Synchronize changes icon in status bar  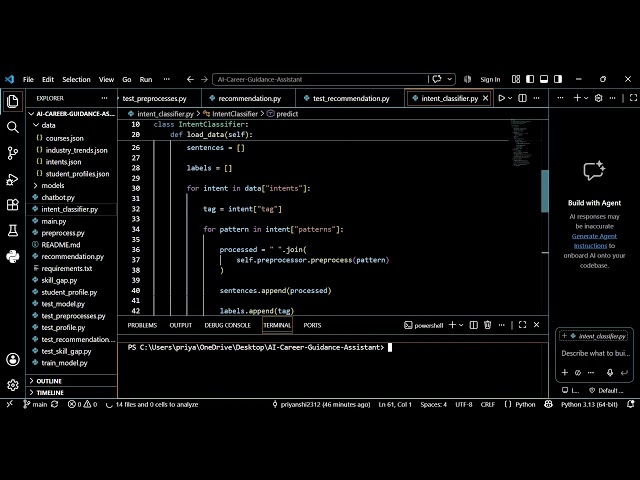click(54, 404)
